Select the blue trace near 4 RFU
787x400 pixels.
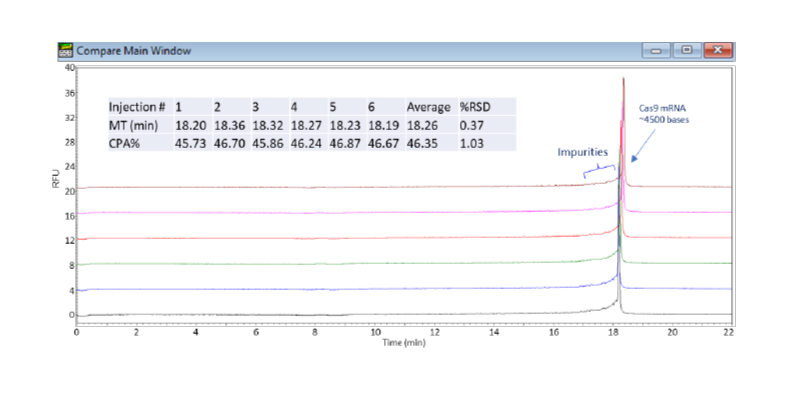(300, 289)
